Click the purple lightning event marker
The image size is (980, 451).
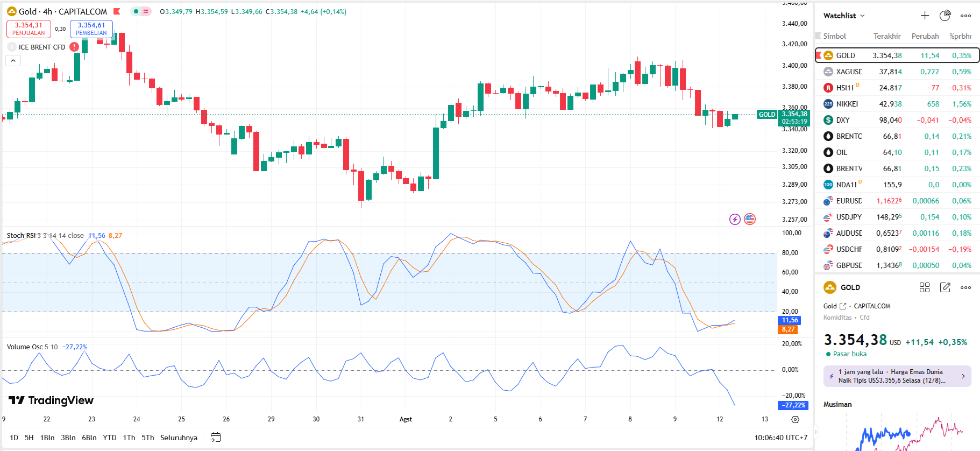735,219
